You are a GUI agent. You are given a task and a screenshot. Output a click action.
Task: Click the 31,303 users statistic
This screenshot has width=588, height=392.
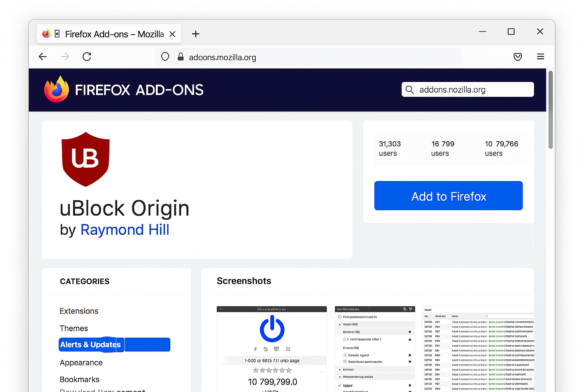(x=390, y=148)
